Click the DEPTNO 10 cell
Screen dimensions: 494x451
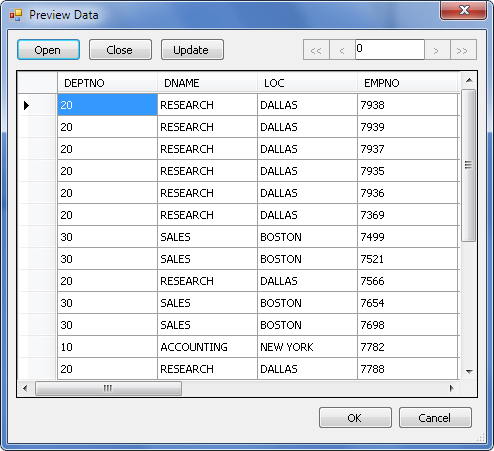(x=107, y=347)
